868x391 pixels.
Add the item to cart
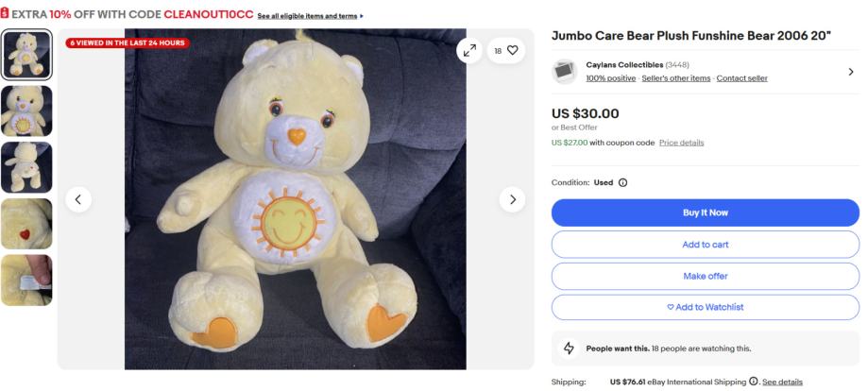tap(705, 245)
